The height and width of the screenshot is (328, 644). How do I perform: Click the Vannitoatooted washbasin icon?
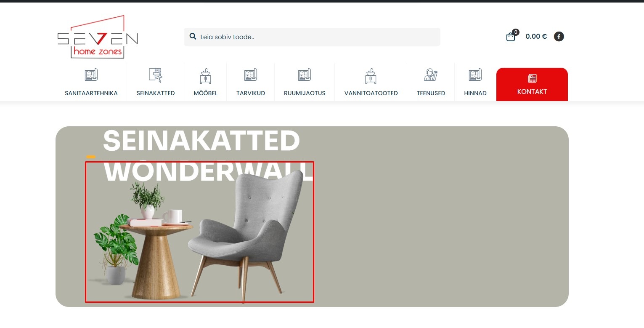coord(371,76)
